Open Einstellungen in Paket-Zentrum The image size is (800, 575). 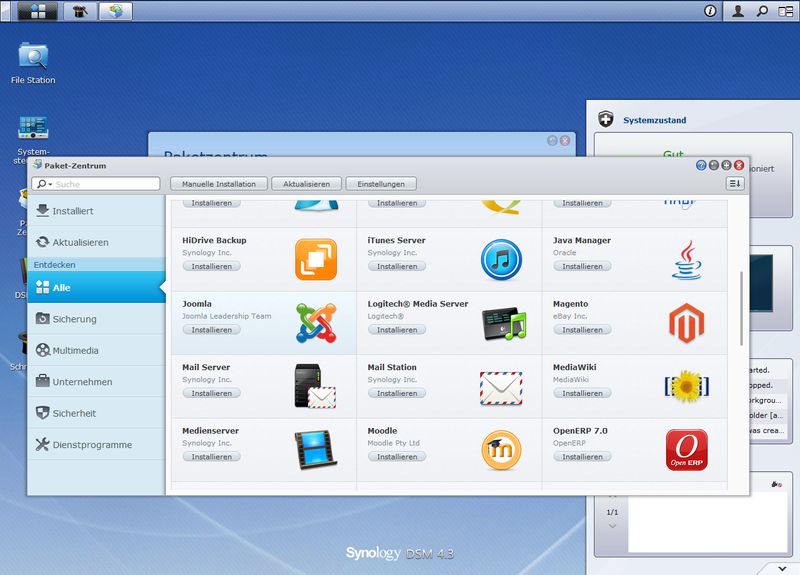381,184
